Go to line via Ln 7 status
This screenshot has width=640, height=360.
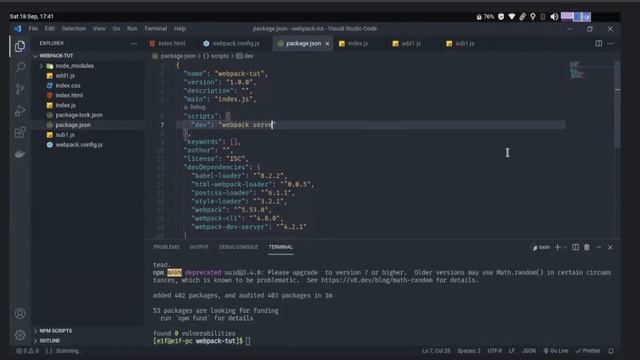pyautogui.click(x=436, y=351)
